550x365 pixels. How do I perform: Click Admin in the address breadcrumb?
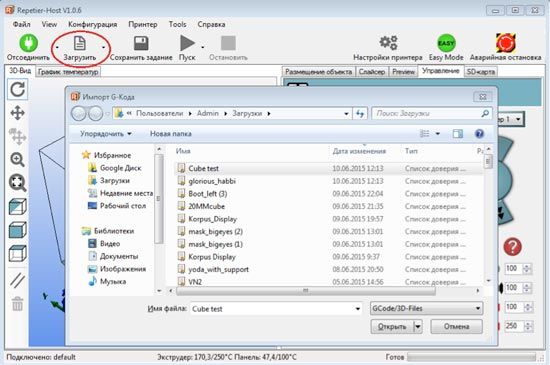(x=207, y=113)
